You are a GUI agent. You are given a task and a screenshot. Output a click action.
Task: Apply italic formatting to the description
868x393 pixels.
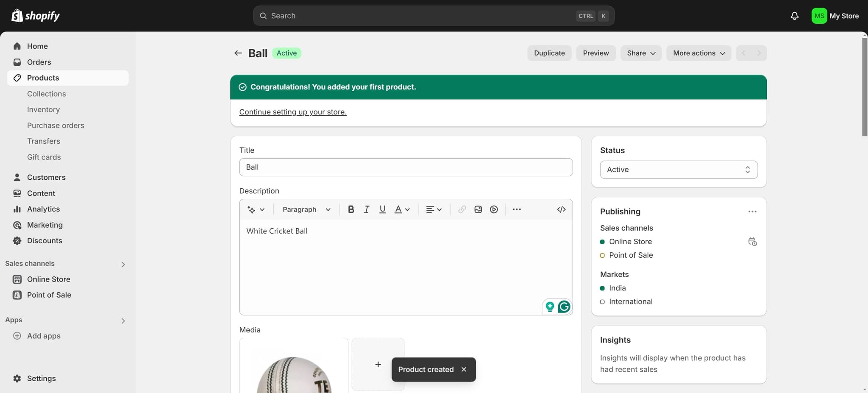coord(366,209)
